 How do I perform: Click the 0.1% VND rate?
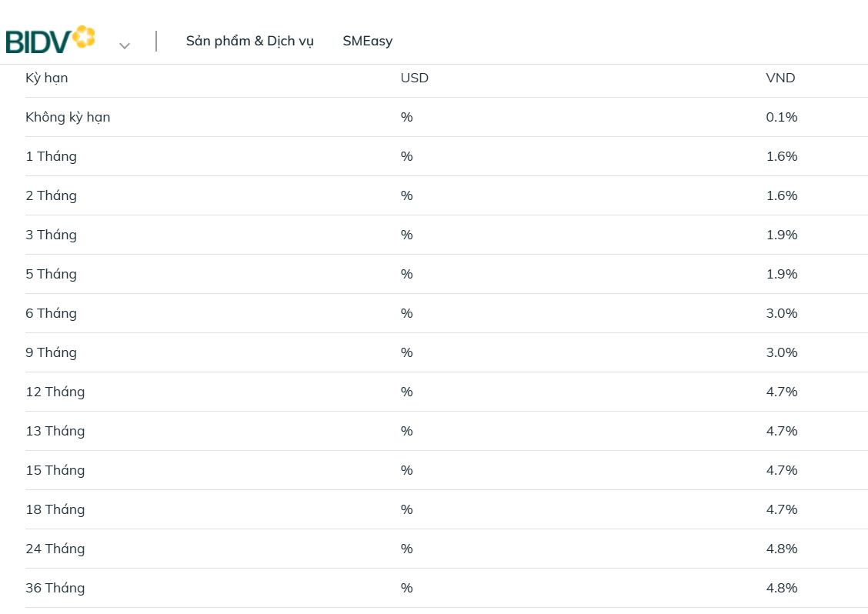781,117
